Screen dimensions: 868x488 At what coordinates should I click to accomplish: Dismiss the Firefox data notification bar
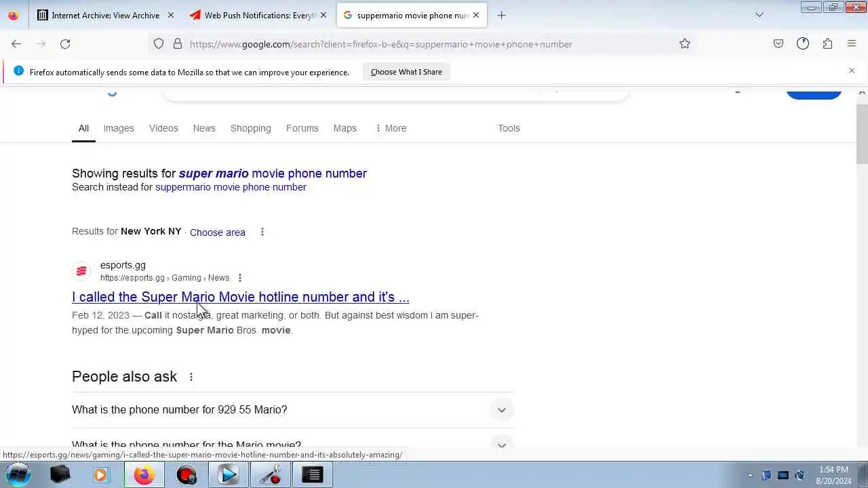click(852, 70)
